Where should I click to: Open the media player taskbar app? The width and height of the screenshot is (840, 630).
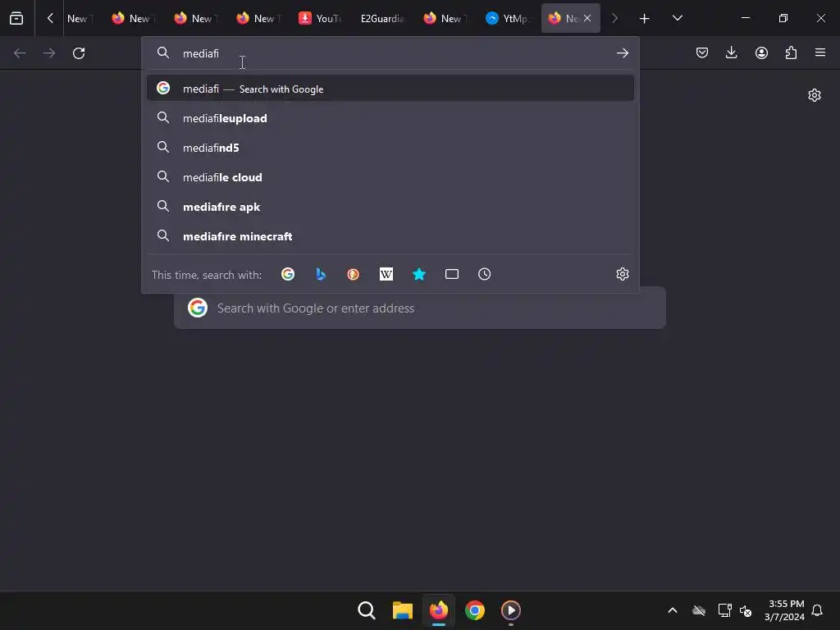(510, 610)
